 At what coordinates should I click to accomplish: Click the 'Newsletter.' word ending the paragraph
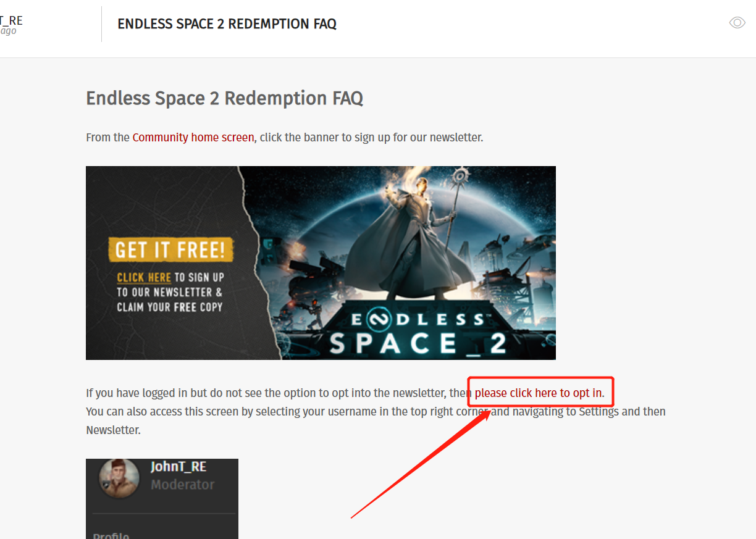(113, 430)
